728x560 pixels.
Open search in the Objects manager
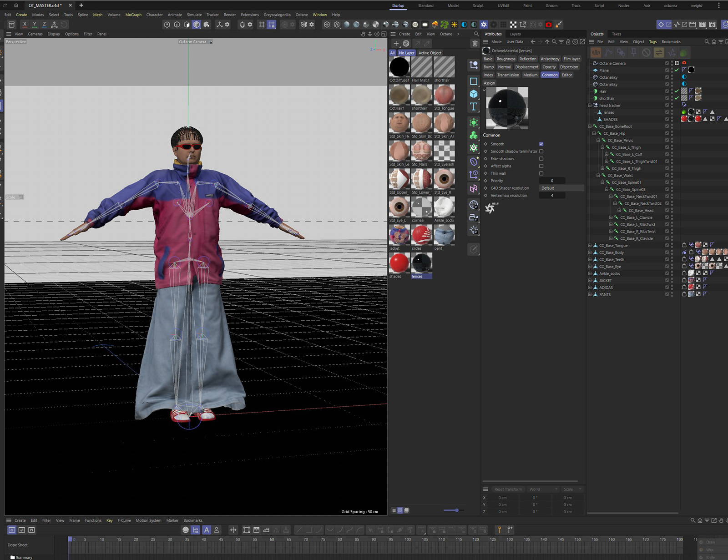click(707, 42)
